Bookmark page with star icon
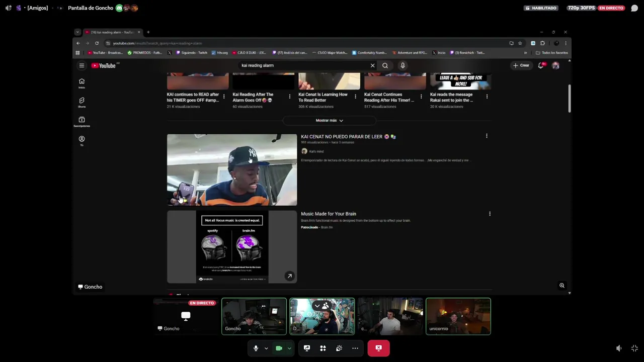 [x=520, y=43]
